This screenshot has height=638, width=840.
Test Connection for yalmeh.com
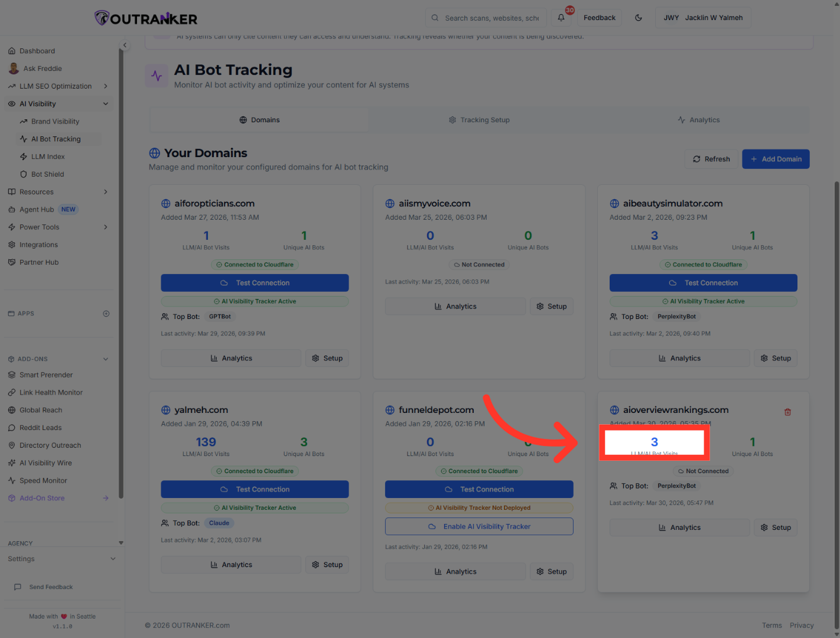255,490
